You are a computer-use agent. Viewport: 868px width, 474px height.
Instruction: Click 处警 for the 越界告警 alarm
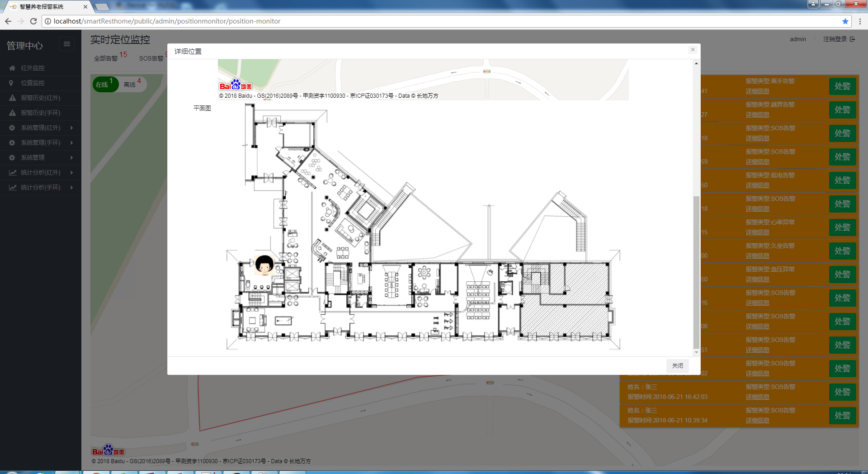843,109
